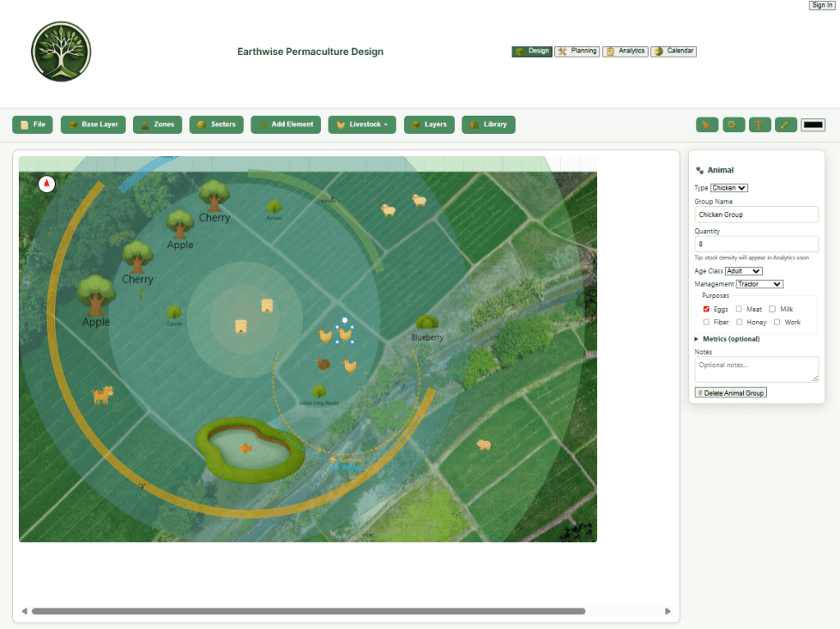Activate the magnifier zoom tool
This screenshot has width=840, height=629.
point(733,125)
